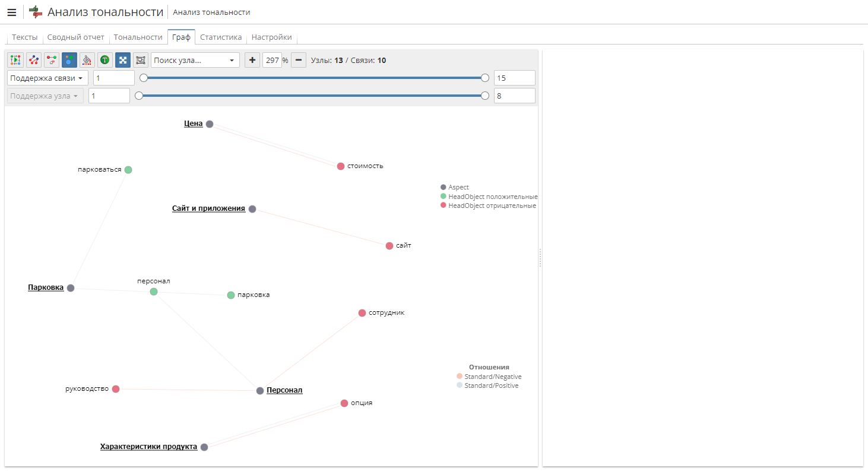The width and height of the screenshot is (868, 471).
Task: Switch to the Тексты tab
Action: (x=24, y=37)
